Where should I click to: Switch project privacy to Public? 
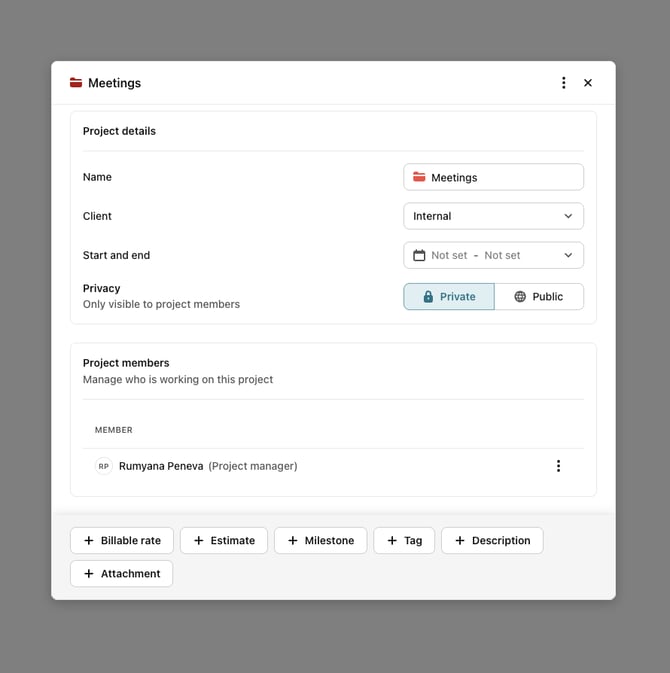click(538, 297)
